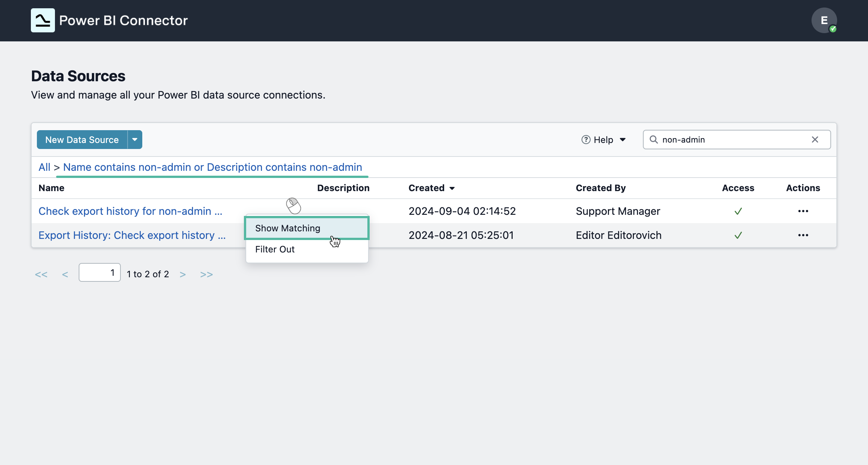Click the date 2024-09-04 02:14:52
Screen dimensions: 868x465
(x=462, y=211)
